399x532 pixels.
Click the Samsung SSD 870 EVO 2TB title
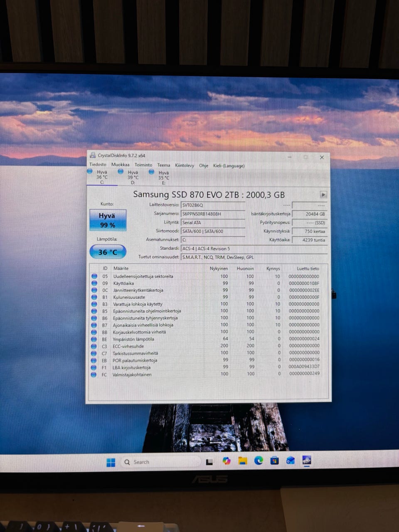tap(209, 195)
